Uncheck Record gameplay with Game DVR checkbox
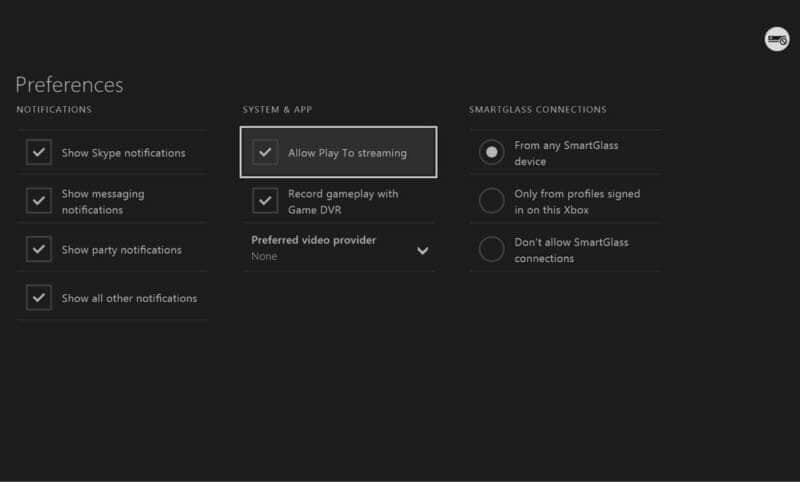Viewport: 800px width, 482px height. (265, 201)
